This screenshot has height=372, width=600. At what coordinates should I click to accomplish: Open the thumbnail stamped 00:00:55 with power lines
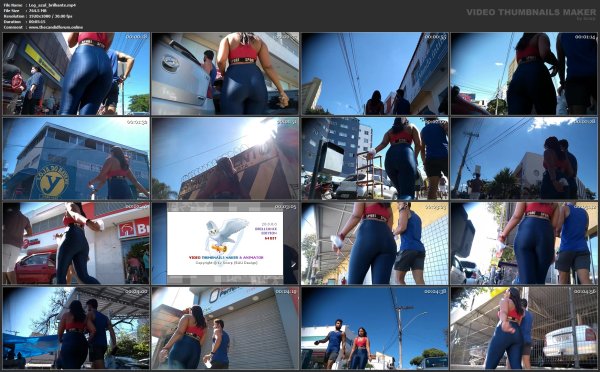[x=375, y=73]
